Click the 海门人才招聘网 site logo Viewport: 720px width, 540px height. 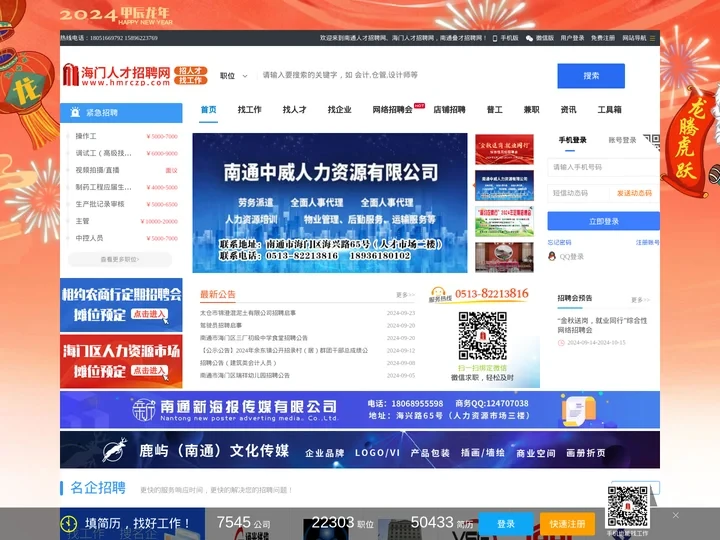tap(117, 75)
